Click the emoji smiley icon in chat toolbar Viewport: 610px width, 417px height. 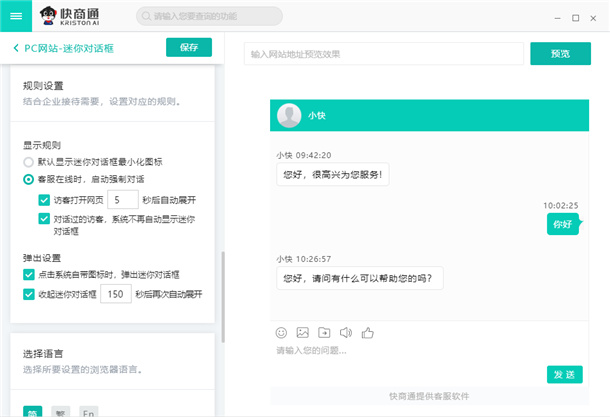point(282,332)
